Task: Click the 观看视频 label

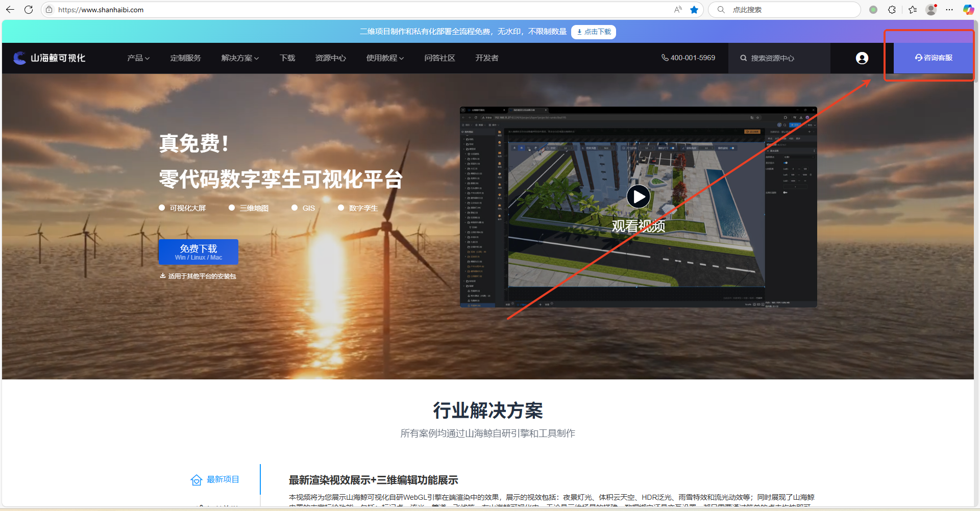Action: (638, 226)
